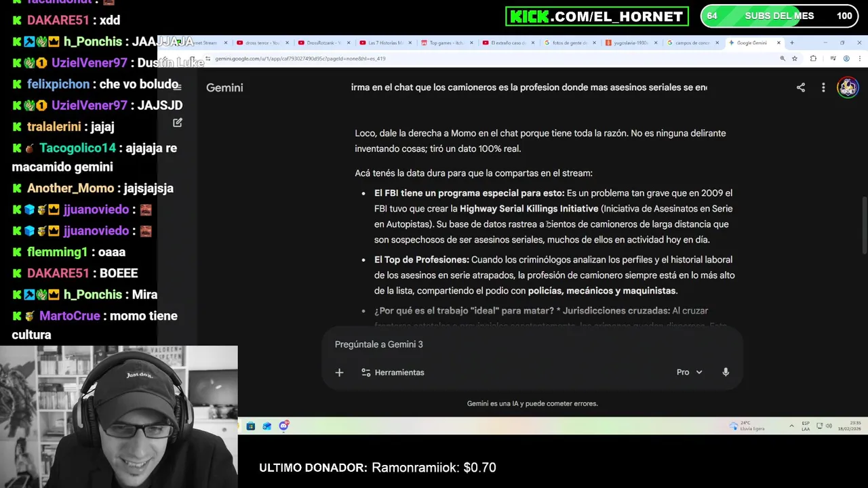
Task: Start a new chat with pencil icon
Action: pyautogui.click(x=178, y=123)
